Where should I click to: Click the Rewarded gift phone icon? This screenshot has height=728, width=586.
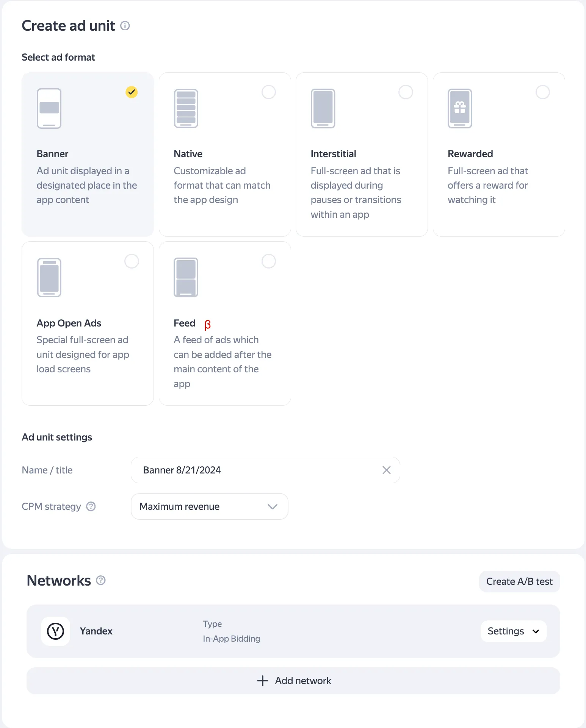pyautogui.click(x=460, y=109)
